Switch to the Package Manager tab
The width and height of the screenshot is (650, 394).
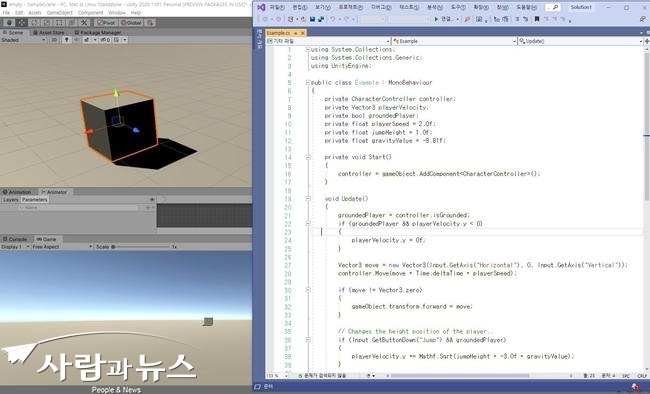pyautogui.click(x=98, y=32)
